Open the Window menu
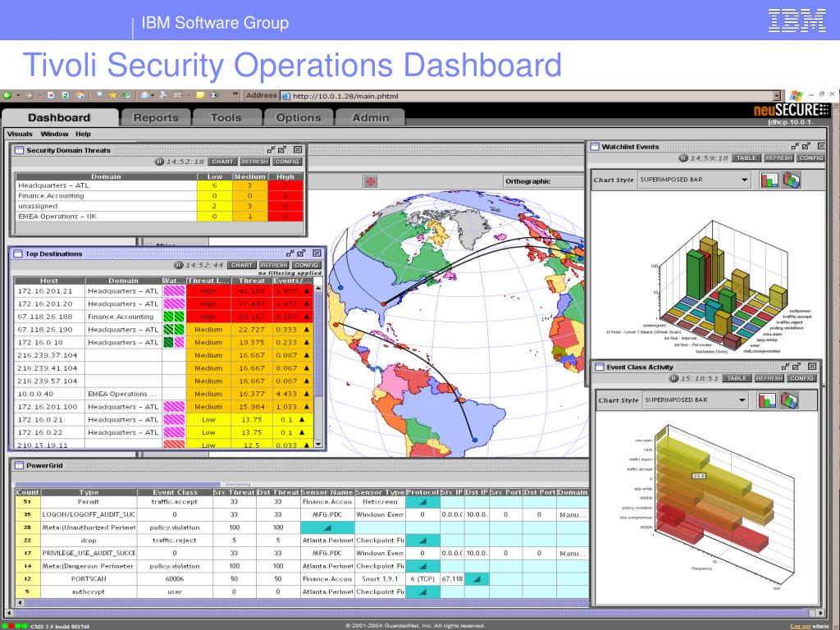840x630 pixels. coord(55,134)
